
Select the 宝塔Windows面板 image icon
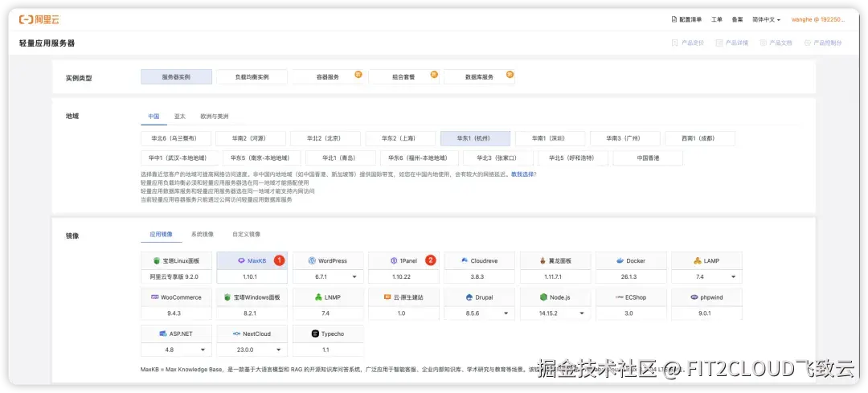[x=227, y=297]
